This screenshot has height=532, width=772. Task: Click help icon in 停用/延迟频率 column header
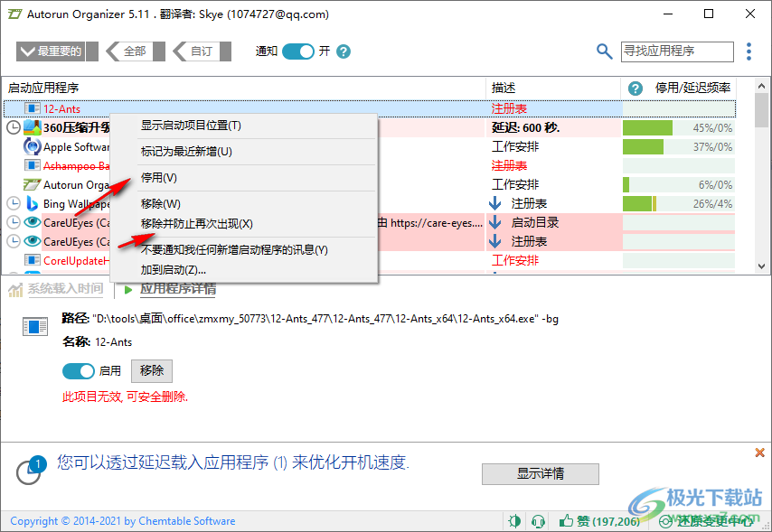pyautogui.click(x=635, y=89)
